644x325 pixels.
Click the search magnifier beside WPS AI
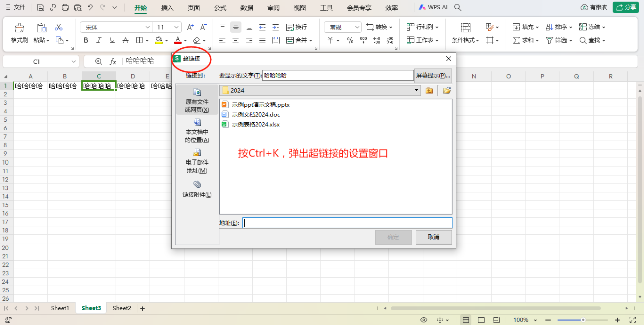tap(458, 8)
